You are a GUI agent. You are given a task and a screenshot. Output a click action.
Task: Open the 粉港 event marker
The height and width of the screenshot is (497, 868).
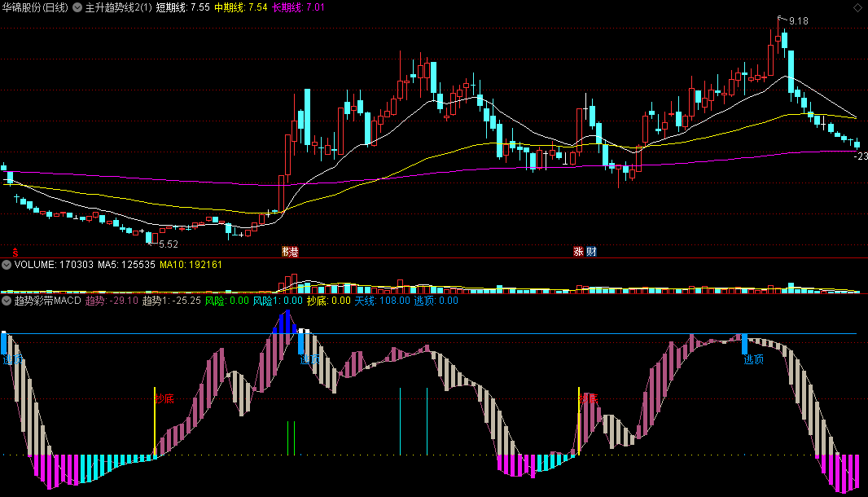[x=290, y=252]
